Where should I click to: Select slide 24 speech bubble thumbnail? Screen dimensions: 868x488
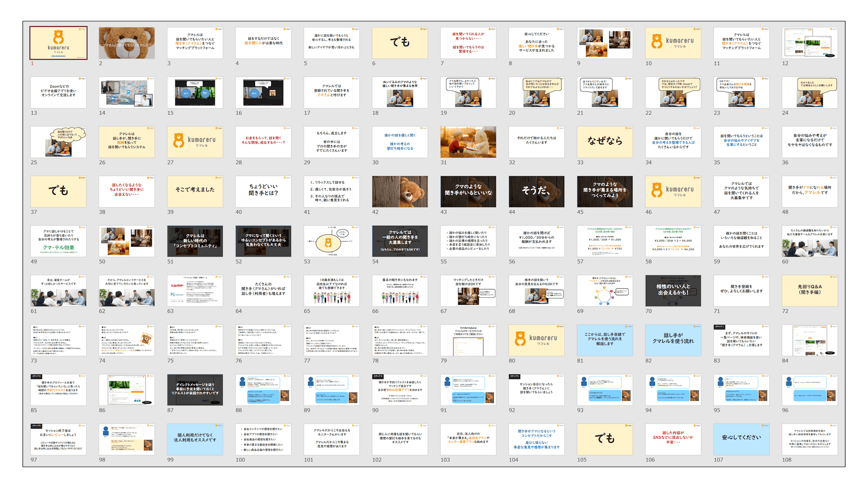[810, 93]
